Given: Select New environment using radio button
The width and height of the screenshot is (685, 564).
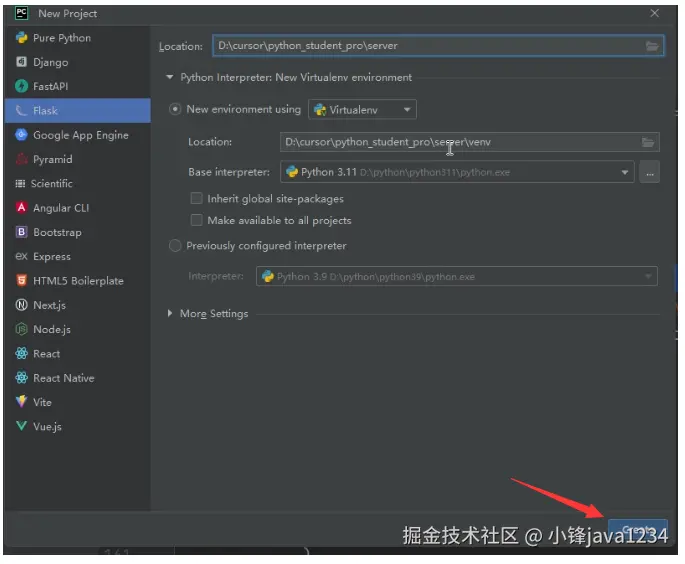Looking at the screenshot, I should click(x=175, y=109).
